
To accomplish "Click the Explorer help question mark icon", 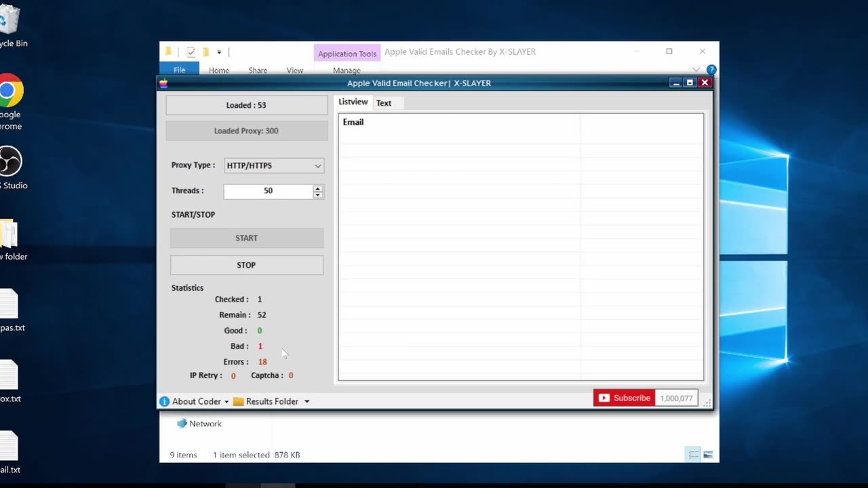I will 711,70.
